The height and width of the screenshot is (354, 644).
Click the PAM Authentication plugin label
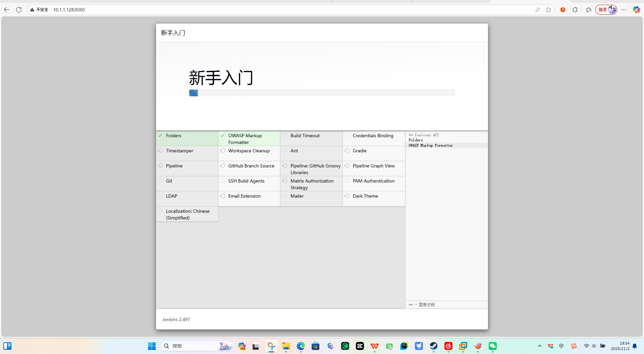click(374, 181)
